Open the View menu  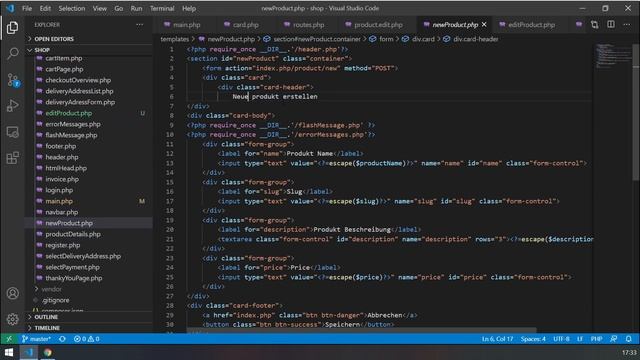coord(100,8)
